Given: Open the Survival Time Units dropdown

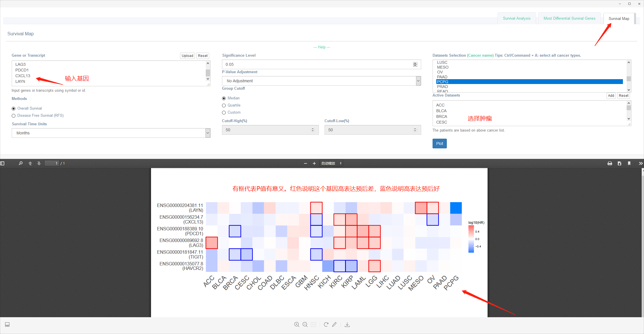Looking at the screenshot, I should [111, 133].
